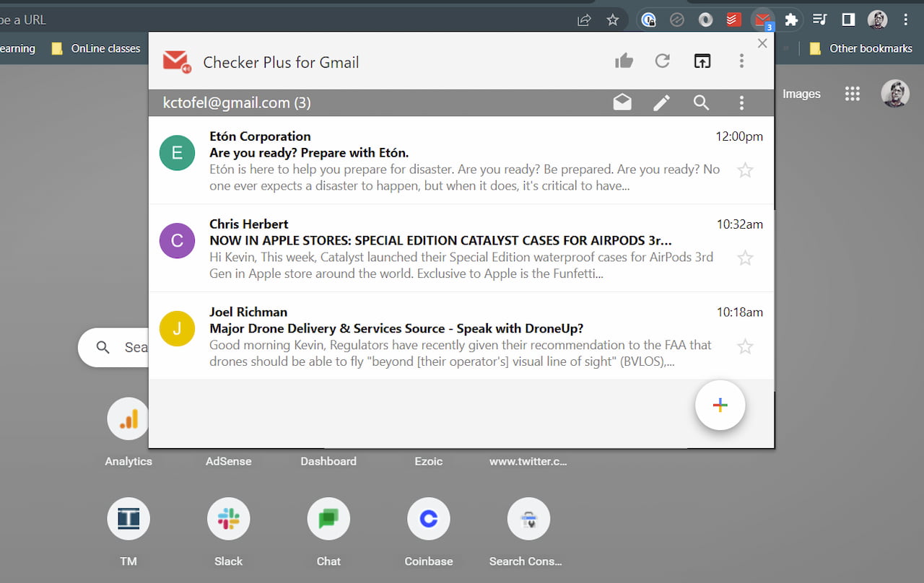The image size is (924, 583).
Task: Click the blue G password manager extension icon
Action: (x=648, y=20)
